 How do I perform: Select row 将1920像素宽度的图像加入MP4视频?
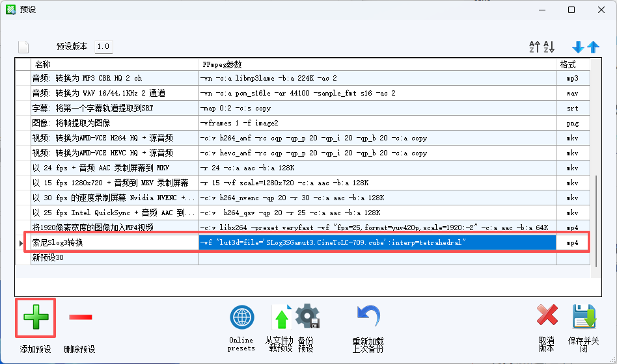tap(302, 227)
